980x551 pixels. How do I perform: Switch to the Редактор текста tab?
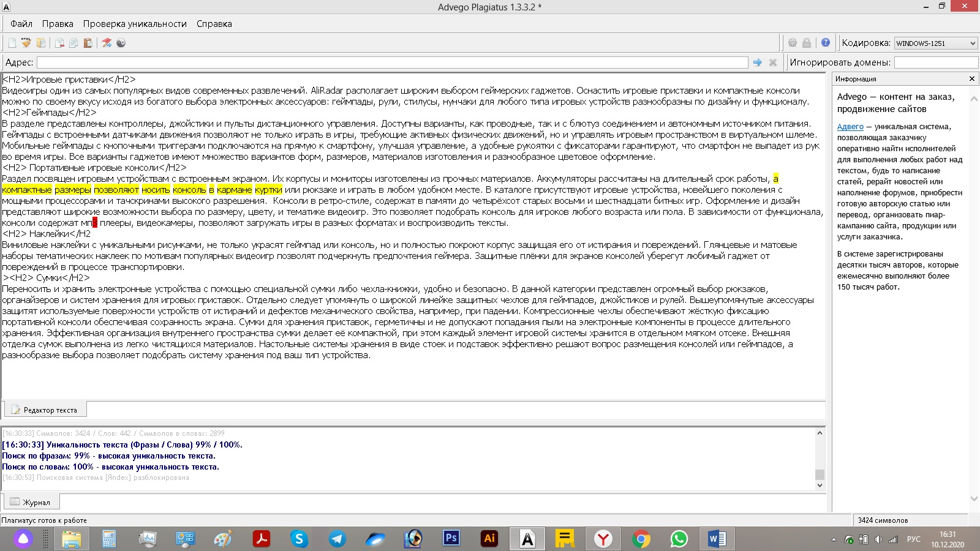pos(45,410)
